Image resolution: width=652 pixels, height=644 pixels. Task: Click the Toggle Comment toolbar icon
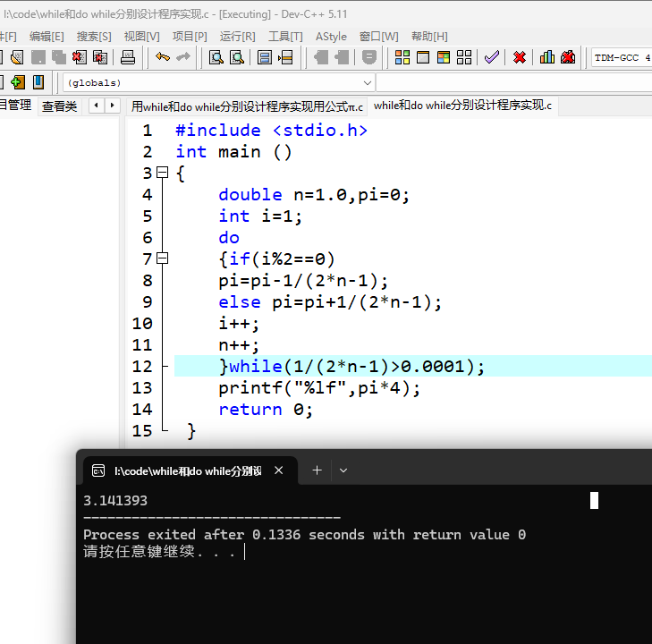tap(368, 57)
